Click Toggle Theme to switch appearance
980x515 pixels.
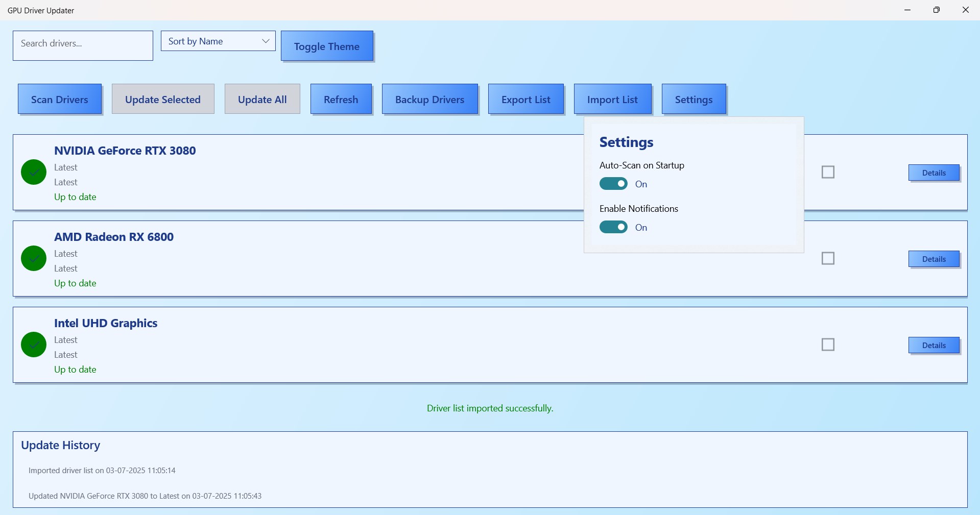tap(327, 46)
